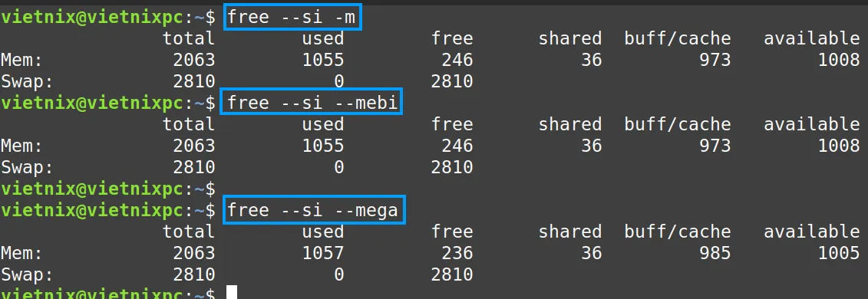
Task: Click the 'shared' header in third output
Action: (570, 232)
